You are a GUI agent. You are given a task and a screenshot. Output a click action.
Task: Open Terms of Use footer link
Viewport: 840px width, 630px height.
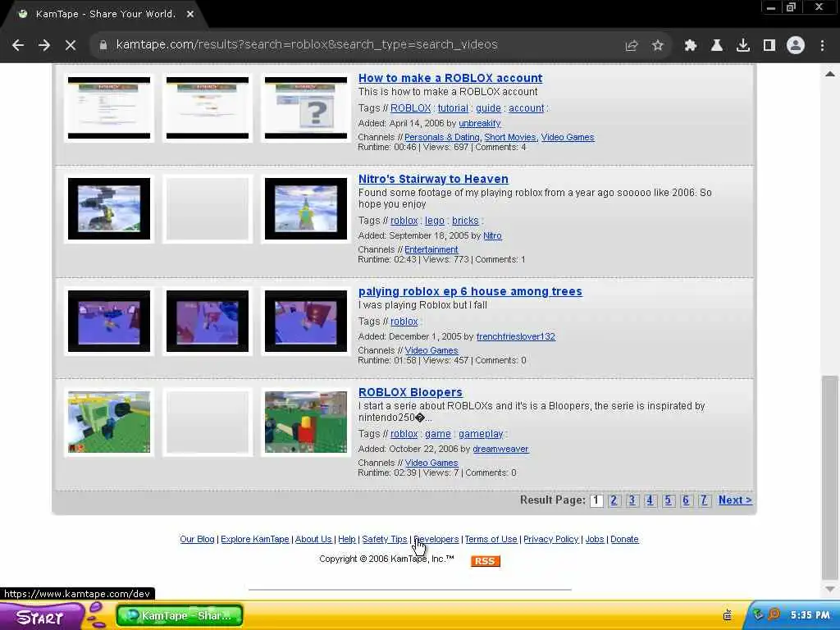pyautogui.click(x=491, y=540)
